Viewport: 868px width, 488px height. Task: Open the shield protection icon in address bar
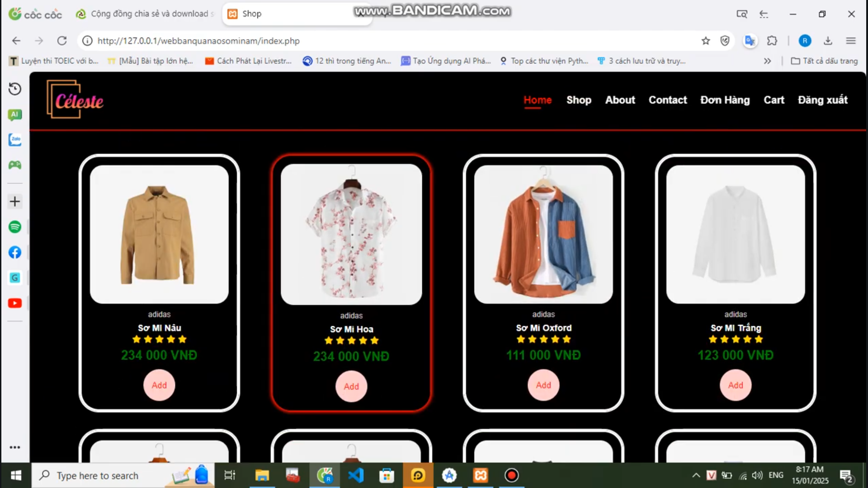[725, 41]
